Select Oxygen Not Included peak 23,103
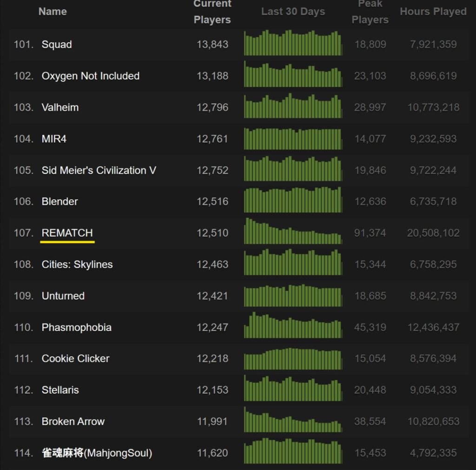Screen dimensions: 476x470 (x=370, y=76)
